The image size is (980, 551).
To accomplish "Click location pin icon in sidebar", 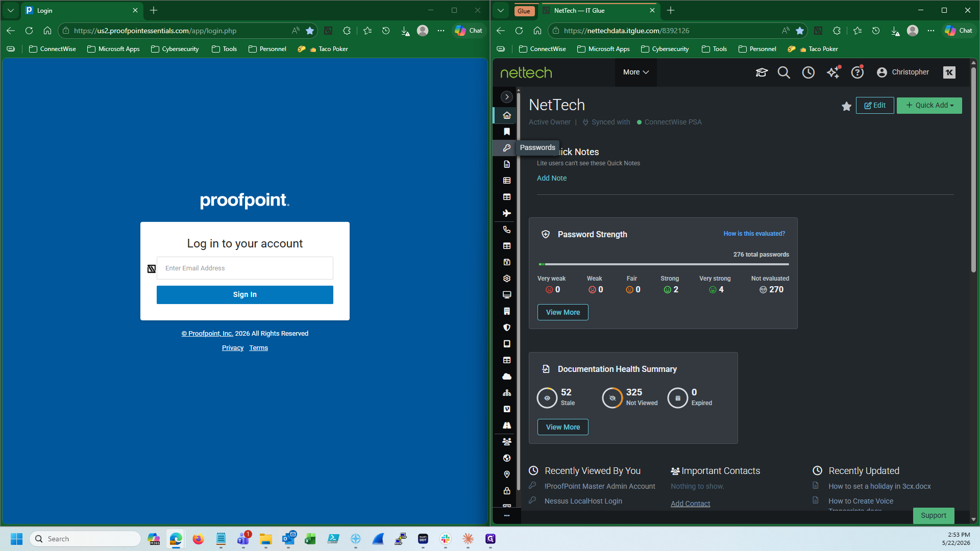I will coord(506,474).
